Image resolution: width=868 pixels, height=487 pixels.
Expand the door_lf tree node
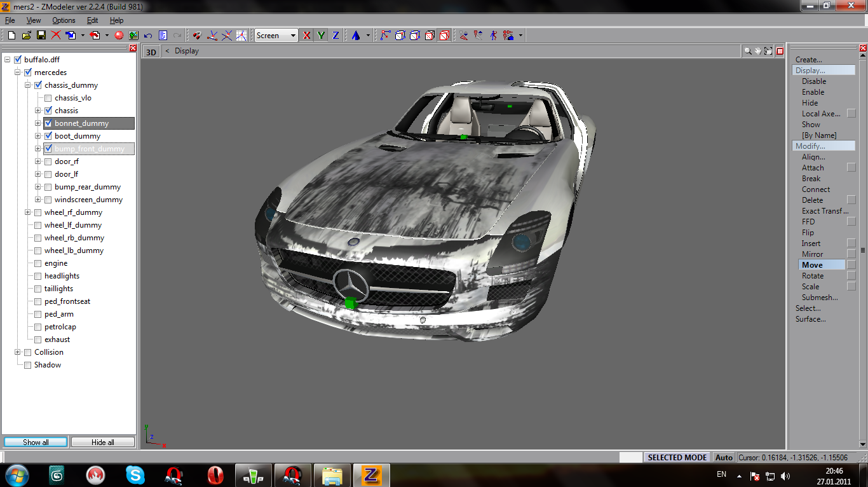38,174
